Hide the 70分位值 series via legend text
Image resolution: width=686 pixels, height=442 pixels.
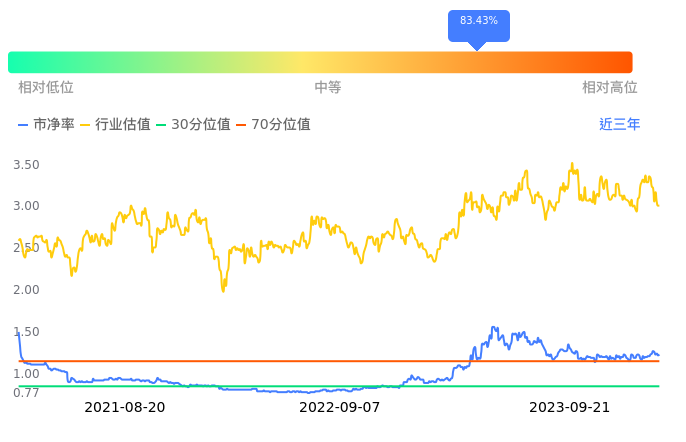coord(281,125)
